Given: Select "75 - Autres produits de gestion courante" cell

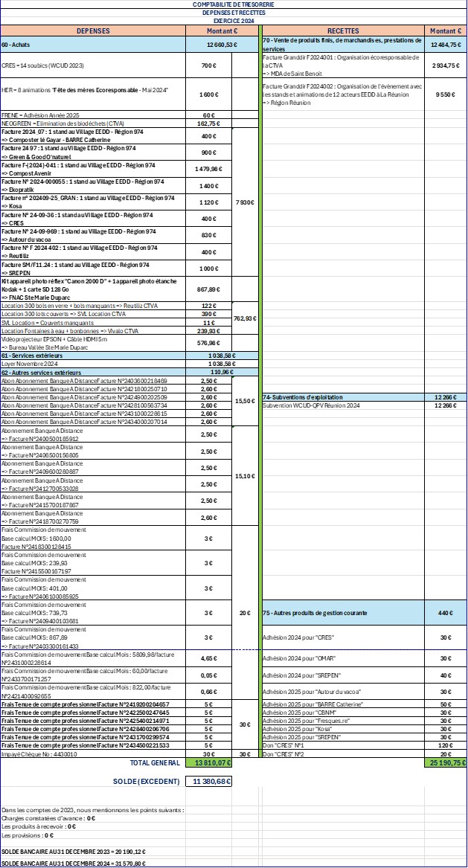Looking at the screenshot, I should [343, 613].
